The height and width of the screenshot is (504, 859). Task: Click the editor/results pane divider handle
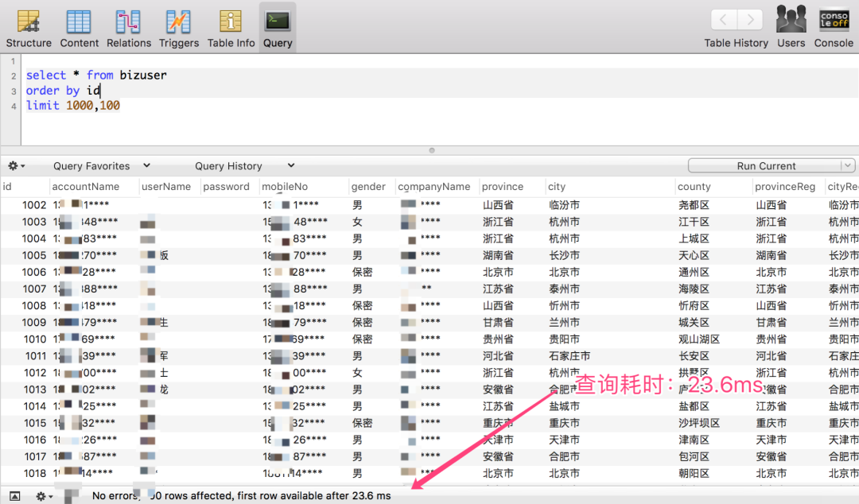[432, 149]
